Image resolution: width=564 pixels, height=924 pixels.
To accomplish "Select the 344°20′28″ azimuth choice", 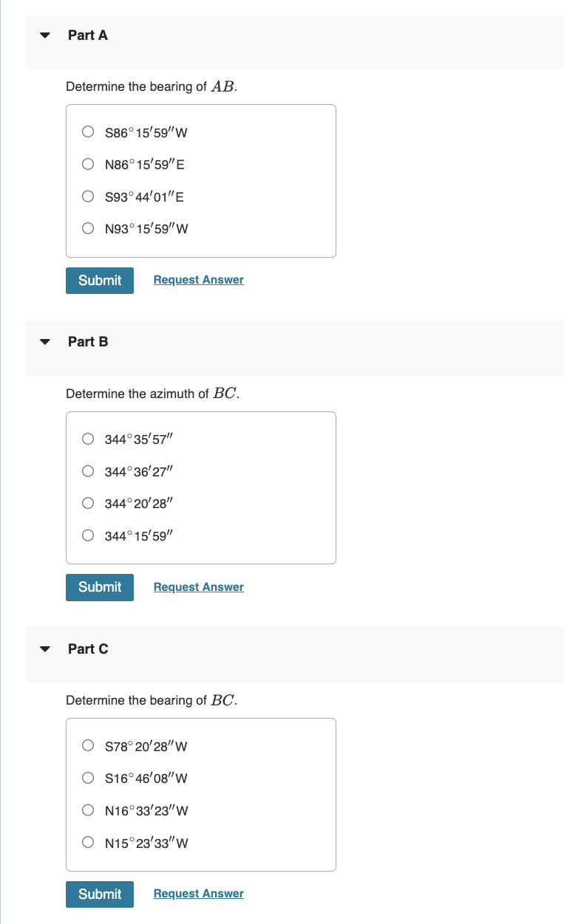I will point(88,503).
